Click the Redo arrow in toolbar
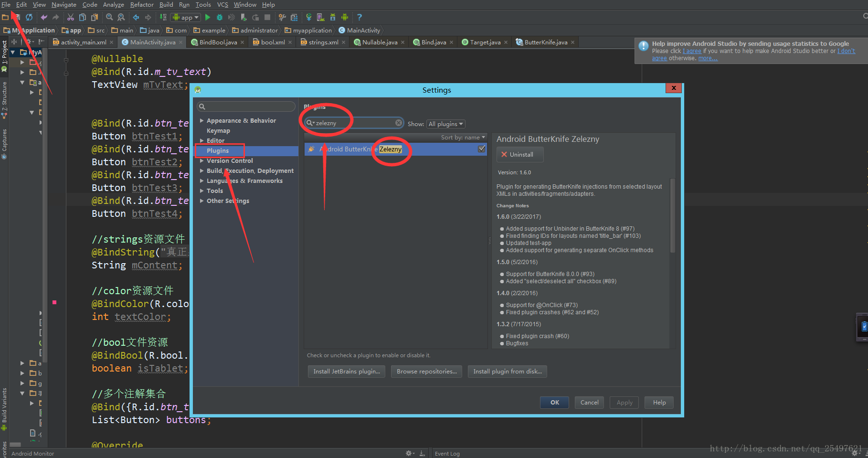This screenshot has height=458, width=868. pyautogui.click(x=56, y=17)
